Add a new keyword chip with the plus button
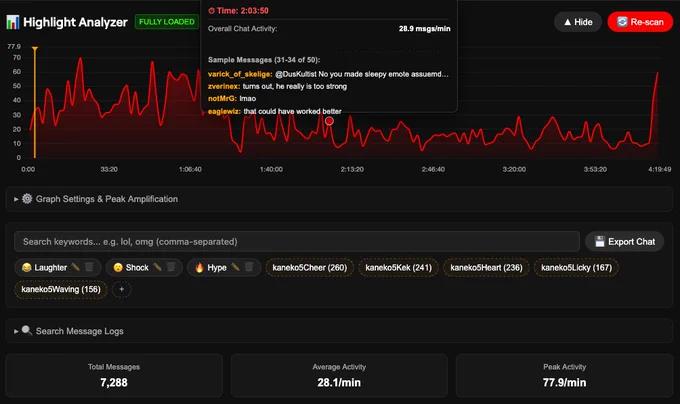The height and width of the screenshot is (404, 680). pyautogui.click(x=121, y=289)
